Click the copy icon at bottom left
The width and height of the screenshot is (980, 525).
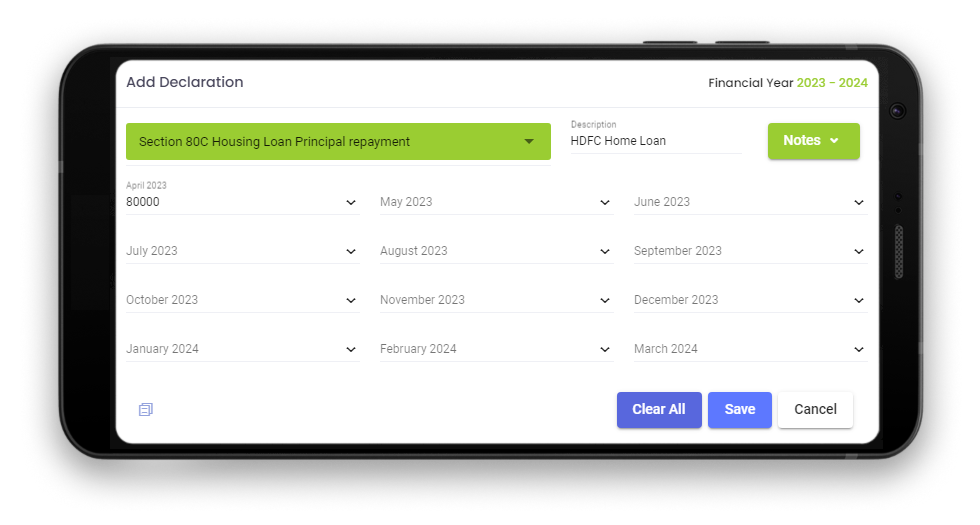point(146,409)
